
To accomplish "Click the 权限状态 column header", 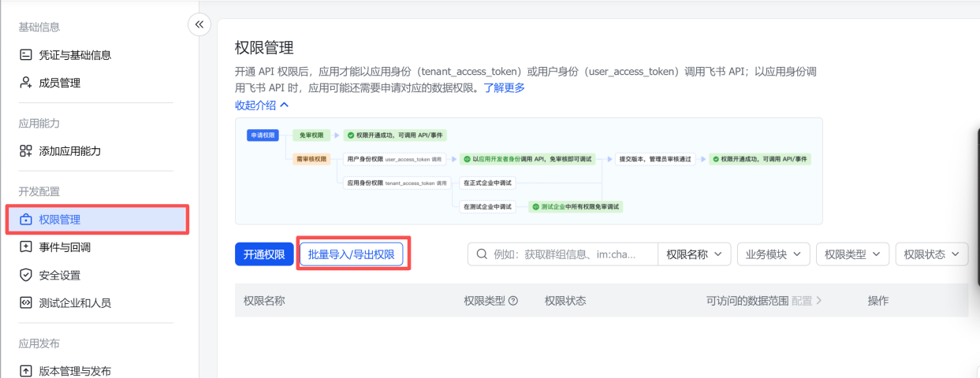I will pyautogui.click(x=565, y=301).
